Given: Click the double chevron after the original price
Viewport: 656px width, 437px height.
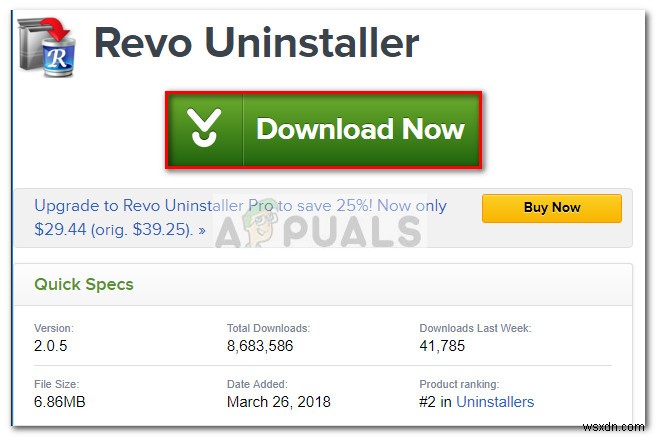Looking at the screenshot, I should (202, 228).
